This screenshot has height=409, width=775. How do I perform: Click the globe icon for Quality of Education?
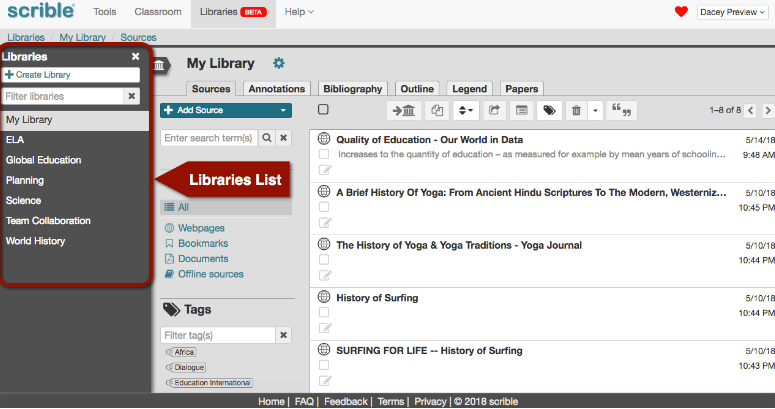[x=324, y=138]
